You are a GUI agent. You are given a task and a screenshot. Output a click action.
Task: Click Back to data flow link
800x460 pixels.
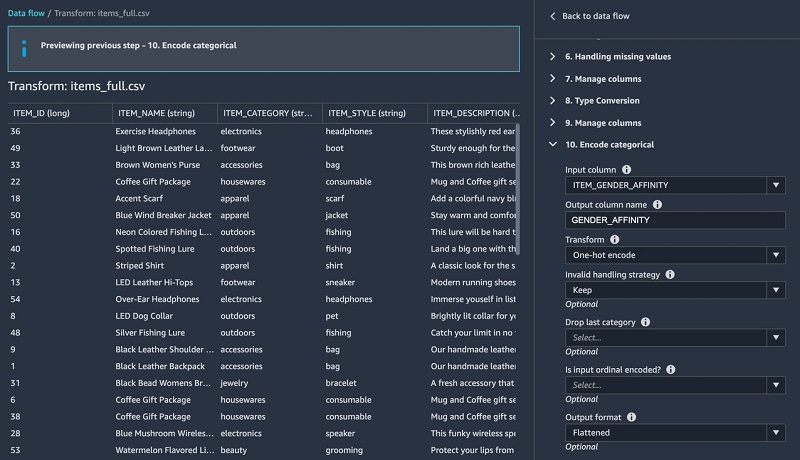(595, 16)
